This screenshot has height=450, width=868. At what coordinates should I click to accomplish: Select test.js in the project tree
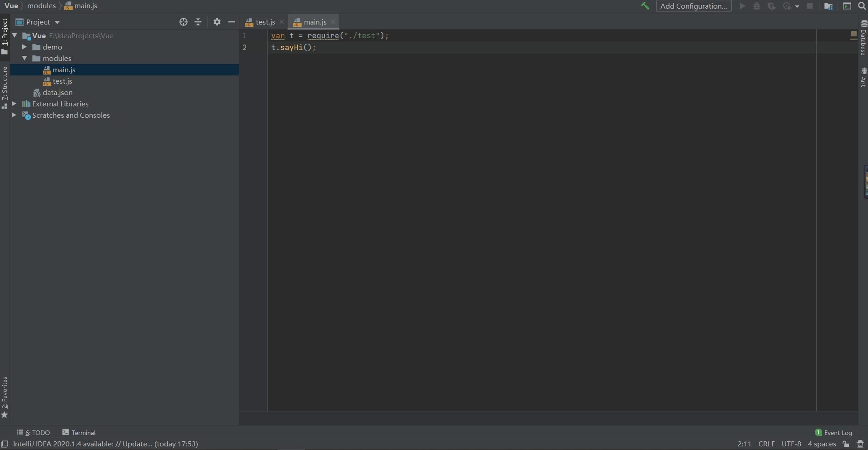124,81
